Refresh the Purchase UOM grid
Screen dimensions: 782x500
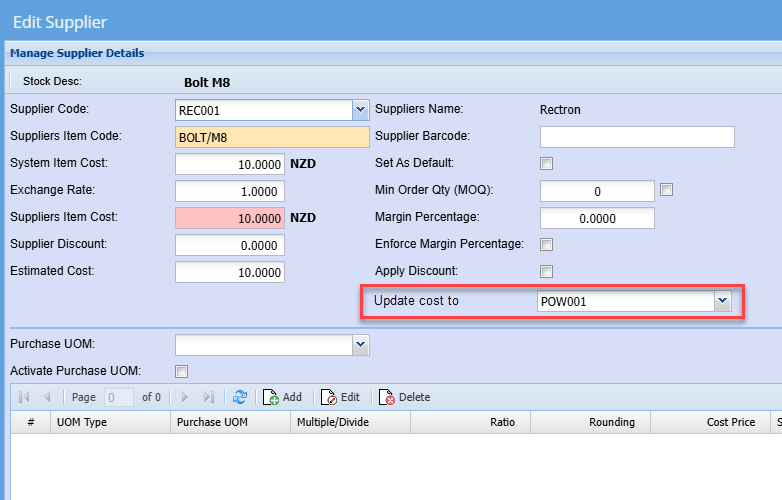240,397
